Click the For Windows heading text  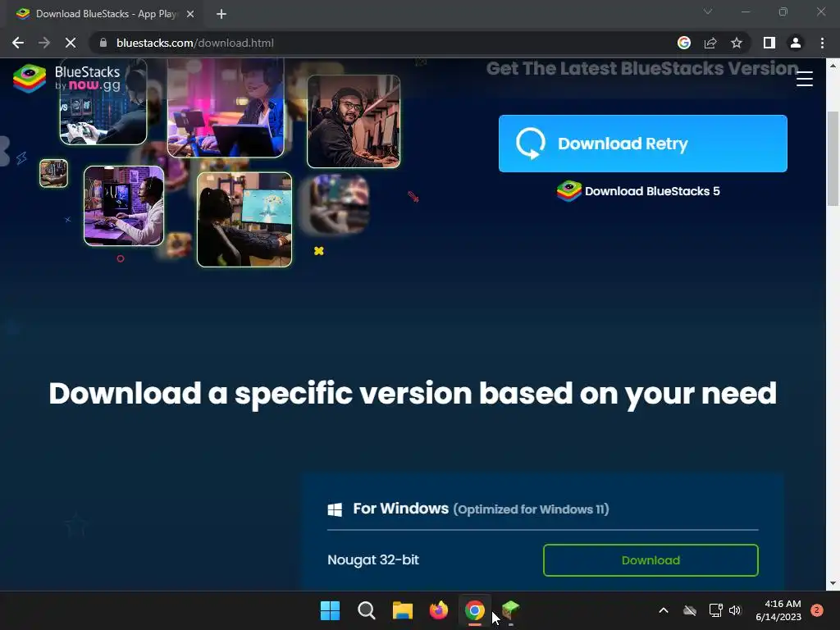tap(400, 509)
